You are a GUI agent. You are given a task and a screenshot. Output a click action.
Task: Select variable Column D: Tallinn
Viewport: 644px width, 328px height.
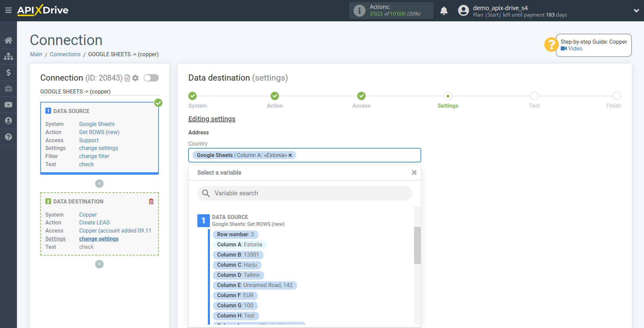click(x=238, y=275)
